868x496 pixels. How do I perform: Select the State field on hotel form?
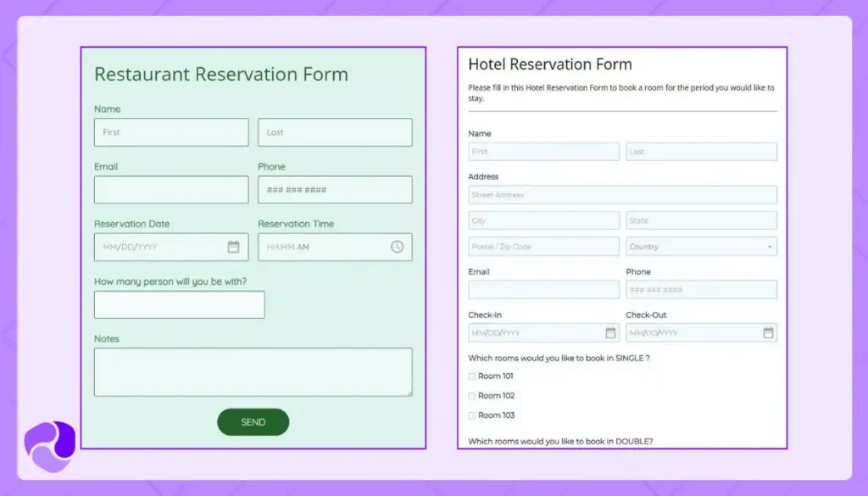pos(701,220)
